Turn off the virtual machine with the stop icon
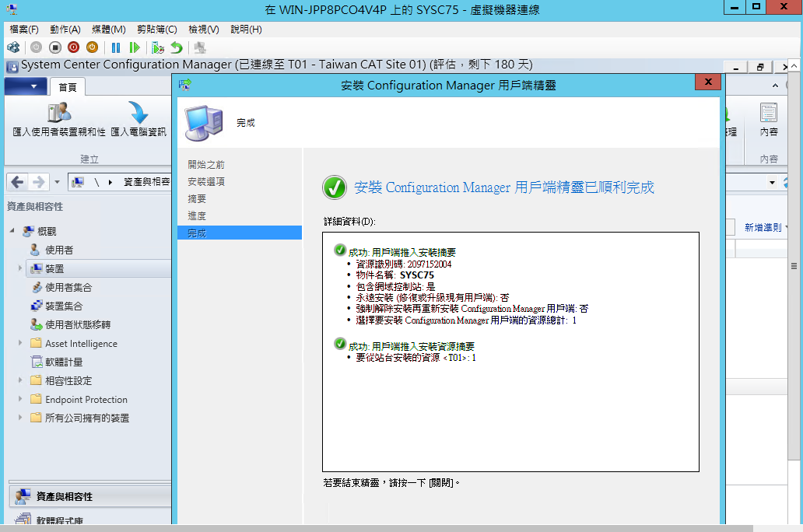803x532 pixels. tap(54, 47)
